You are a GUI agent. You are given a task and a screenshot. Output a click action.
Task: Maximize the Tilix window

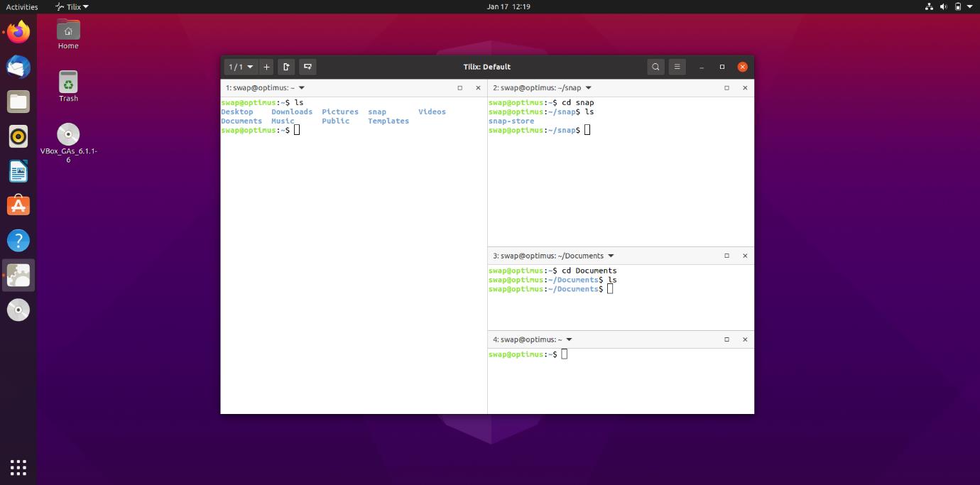(722, 67)
